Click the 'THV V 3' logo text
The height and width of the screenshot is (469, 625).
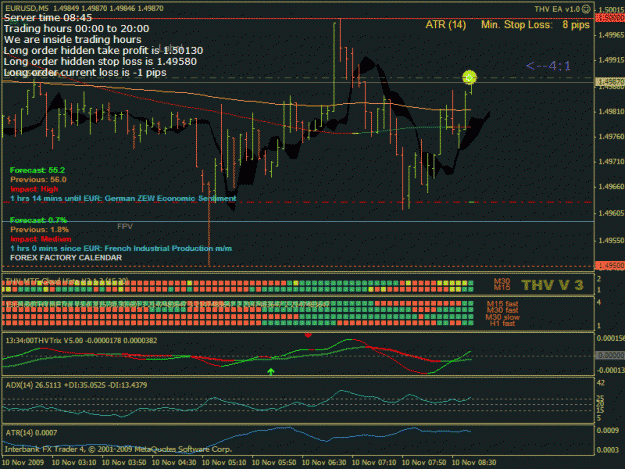coord(552,285)
